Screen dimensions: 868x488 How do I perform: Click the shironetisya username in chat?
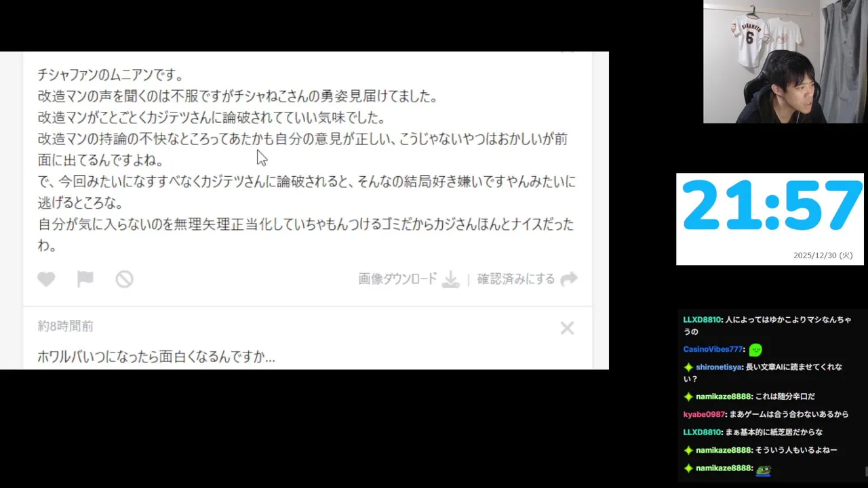click(718, 367)
